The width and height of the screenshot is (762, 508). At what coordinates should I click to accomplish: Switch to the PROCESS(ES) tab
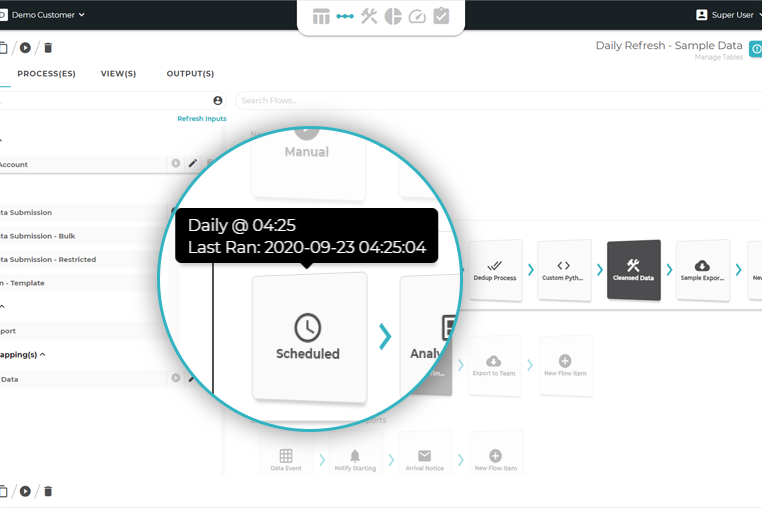(46, 74)
